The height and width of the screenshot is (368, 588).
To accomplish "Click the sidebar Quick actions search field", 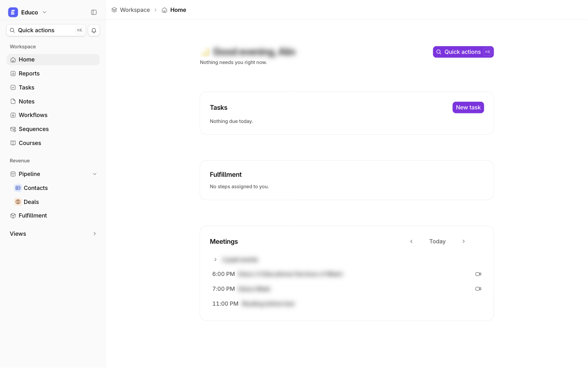I will 46,31.
